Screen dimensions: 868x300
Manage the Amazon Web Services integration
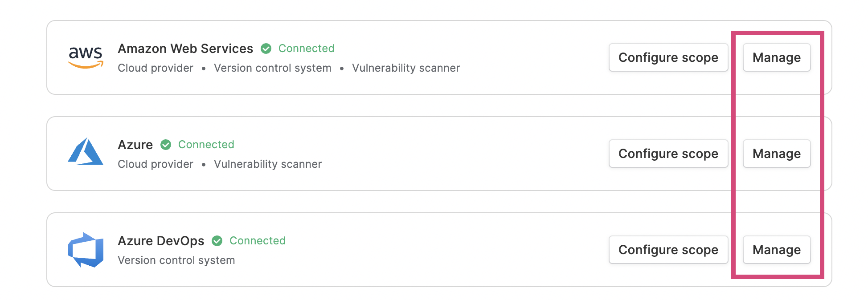(777, 57)
